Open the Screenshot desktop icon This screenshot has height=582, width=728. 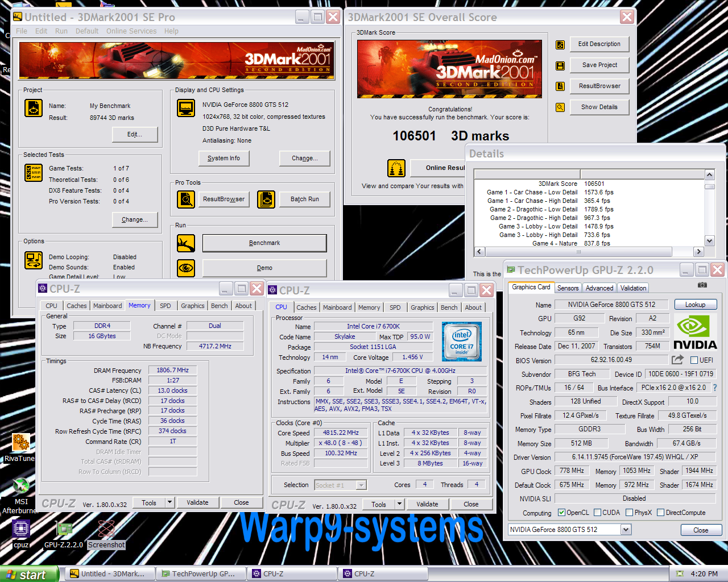click(x=106, y=534)
